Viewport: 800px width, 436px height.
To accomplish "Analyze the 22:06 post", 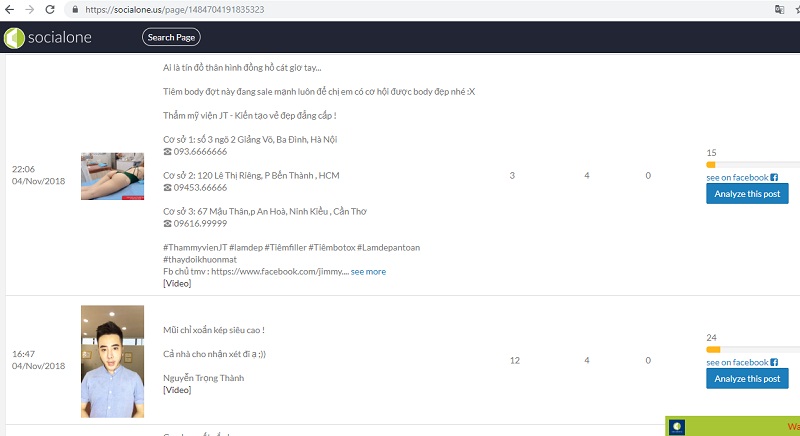I will [x=746, y=194].
